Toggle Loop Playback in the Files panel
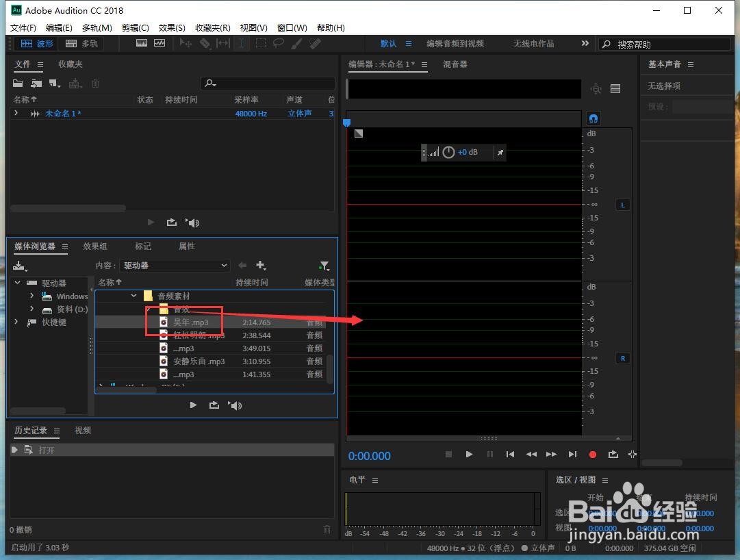Image resolution: width=740 pixels, height=560 pixels. coord(172,222)
